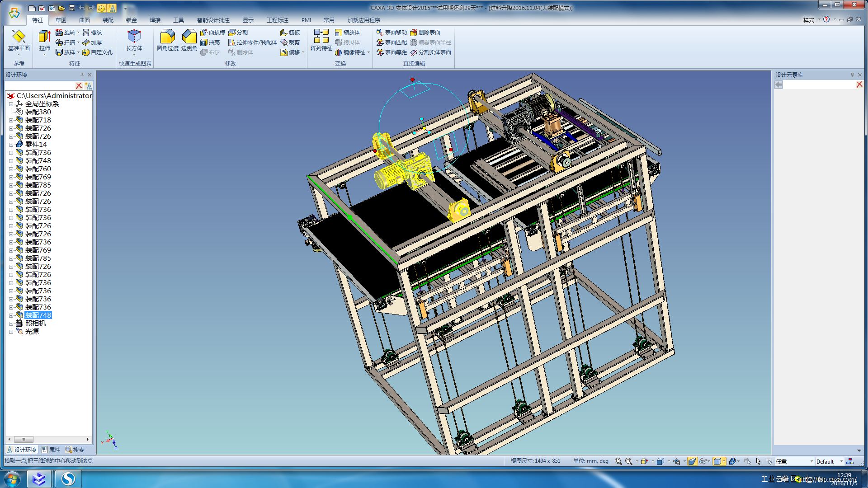Pin the 设计环境 panel
The height and width of the screenshot is (488, 868).
pos(82,75)
